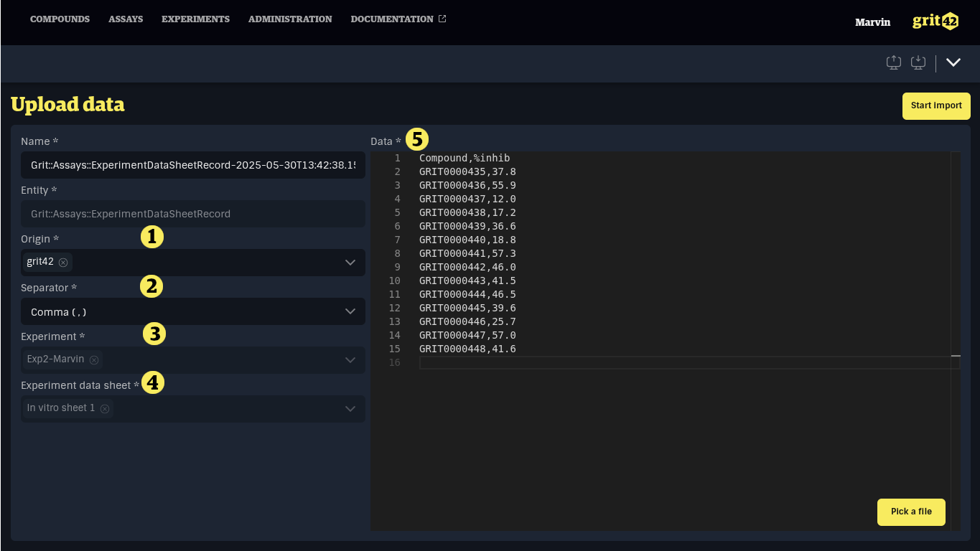This screenshot has width=980, height=551.
Task: Click the row GRIT0000435,37.8
Action: point(467,171)
